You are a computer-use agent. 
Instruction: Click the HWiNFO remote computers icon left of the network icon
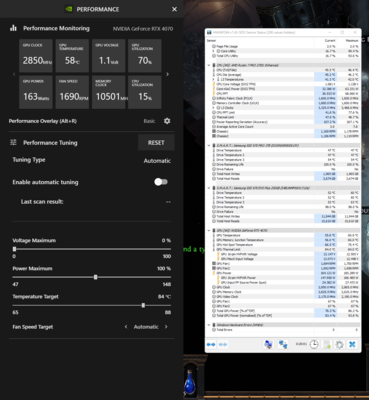[268, 344]
